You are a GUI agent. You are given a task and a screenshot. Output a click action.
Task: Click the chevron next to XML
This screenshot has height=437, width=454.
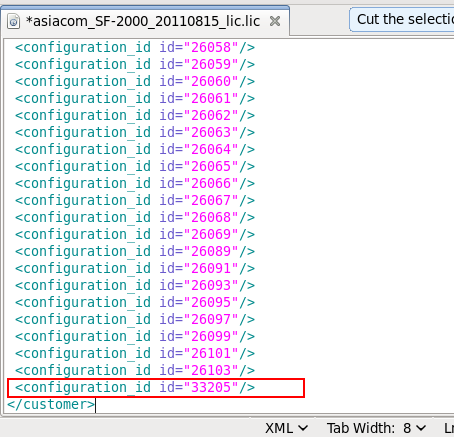tap(303, 428)
